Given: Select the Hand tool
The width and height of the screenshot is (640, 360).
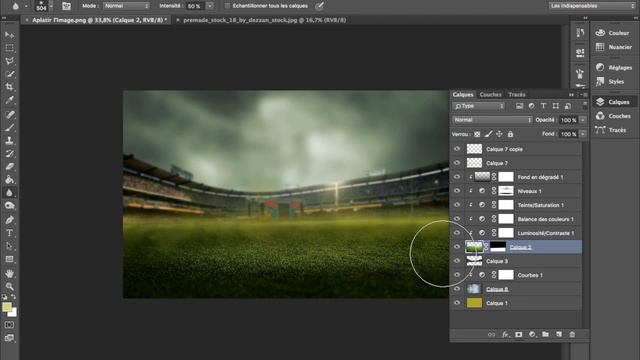Looking at the screenshot, I should [9, 273].
